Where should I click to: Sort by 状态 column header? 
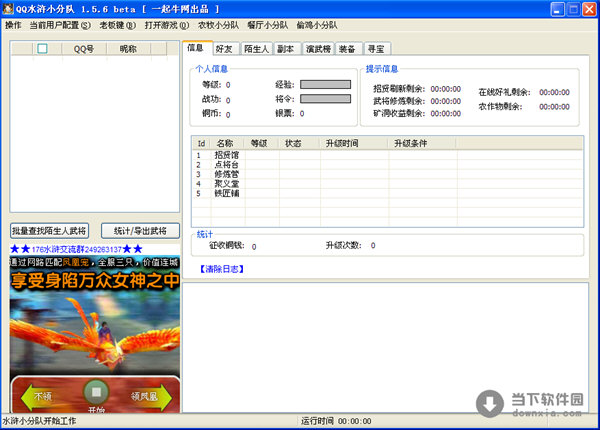click(x=299, y=143)
